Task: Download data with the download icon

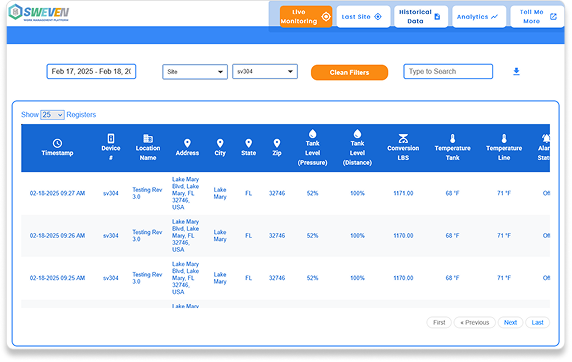Action: (516, 72)
